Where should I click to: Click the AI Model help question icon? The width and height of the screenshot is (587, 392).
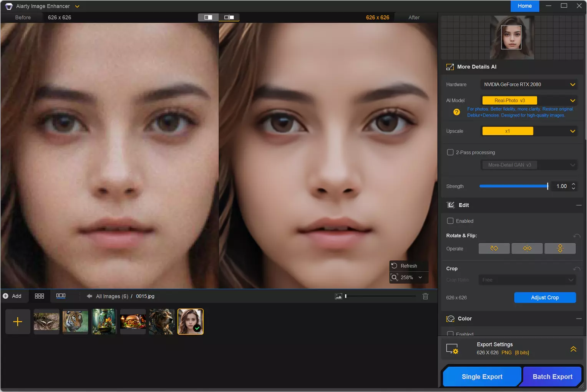click(456, 112)
